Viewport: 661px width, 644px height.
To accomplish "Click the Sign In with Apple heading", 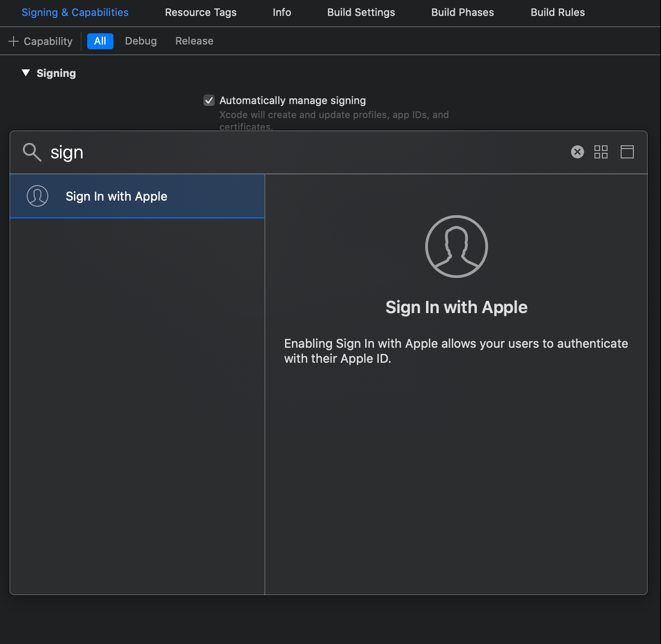I will (x=457, y=307).
